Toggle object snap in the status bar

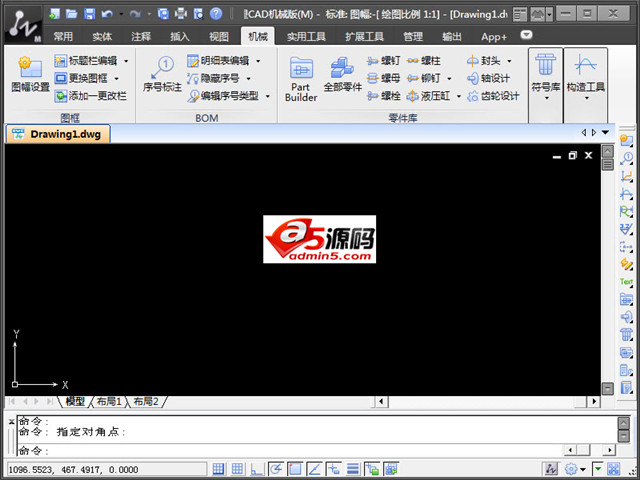(295, 469)
